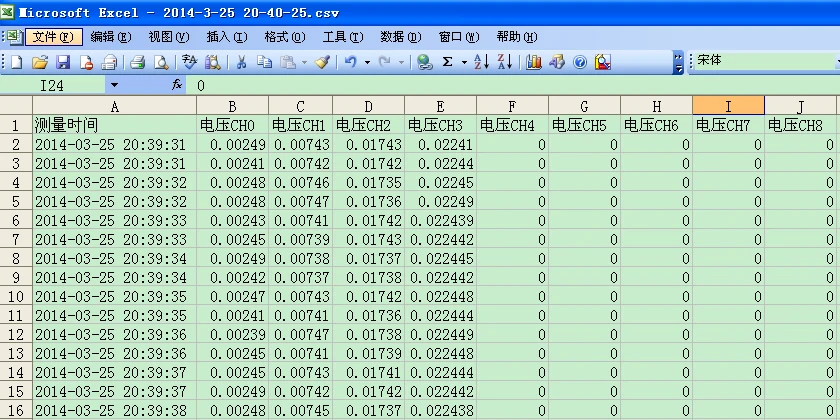Image resolution: width=840 pixels, height=420 pixels.
Task: Select the 测量时间 header cell
Action: pos(115,125)
